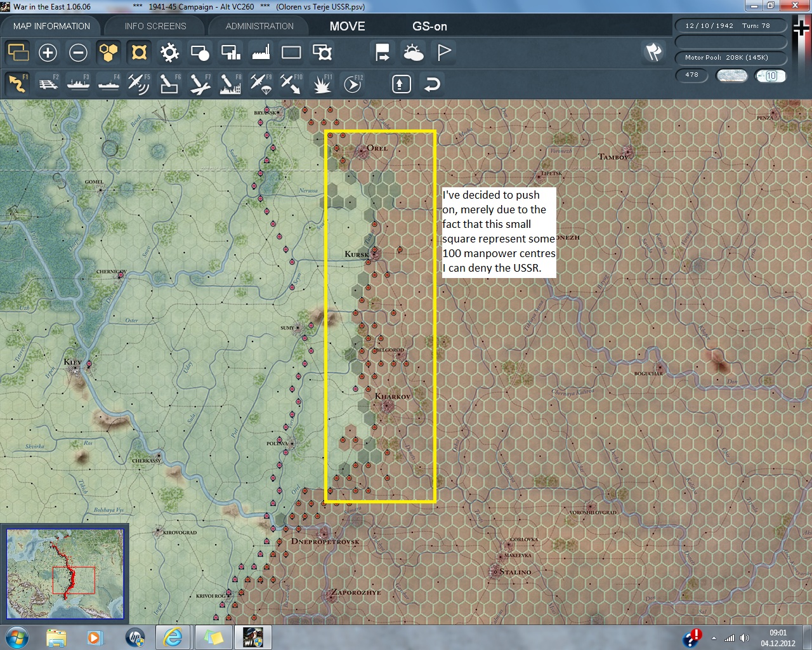Open Windows Explorer from the taskbar
The height and width of the screenshot is (650, 812).
pos(56,637)
